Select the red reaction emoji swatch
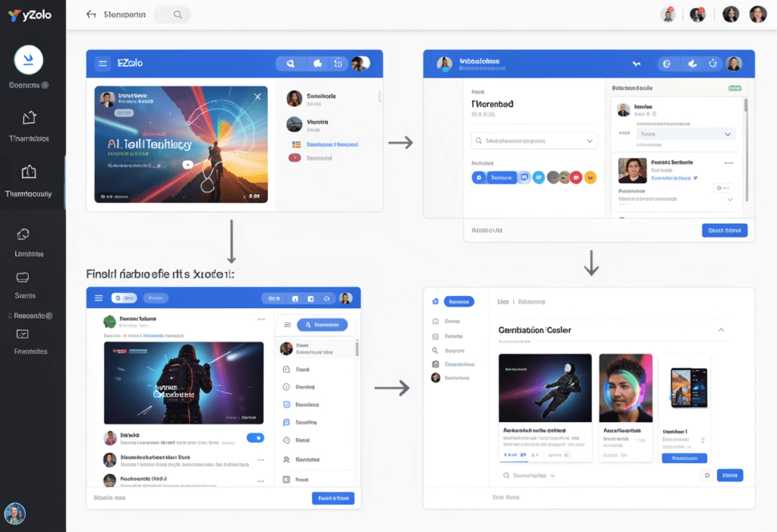This screenshot has height=532, width=777. coord(576,178)
